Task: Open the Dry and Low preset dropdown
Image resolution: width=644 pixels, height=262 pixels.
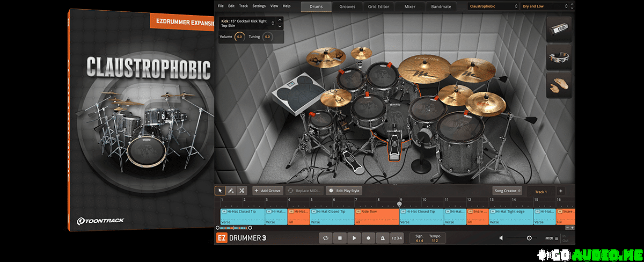Action: pyautogui.click(x=544, y=6)
